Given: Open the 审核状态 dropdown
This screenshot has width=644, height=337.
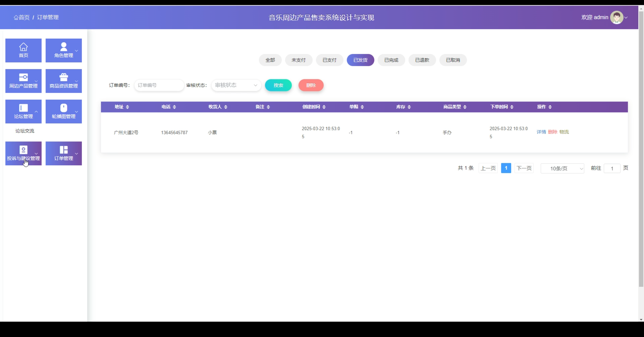Looking at the screenshot, I should (x=236, y=85).
